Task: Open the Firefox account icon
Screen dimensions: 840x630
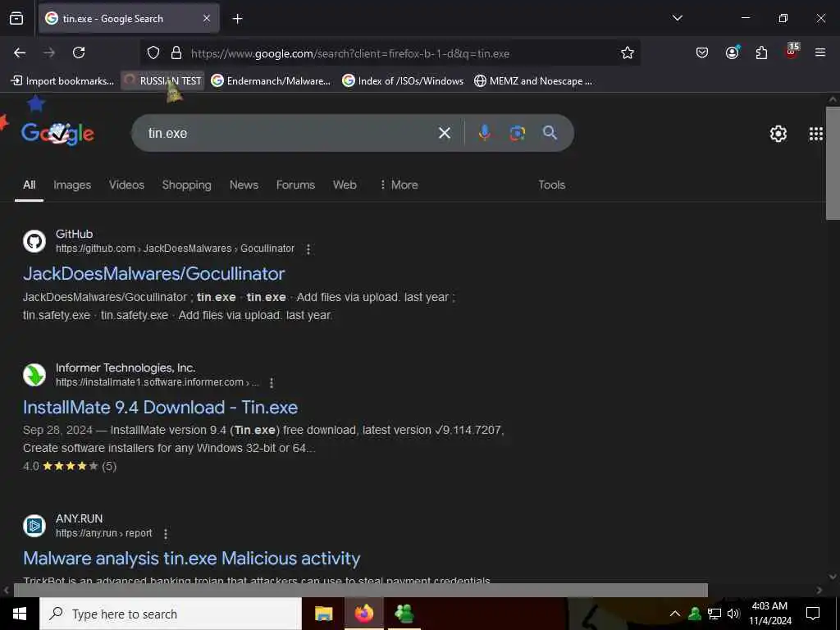Action: click(732, 52)
